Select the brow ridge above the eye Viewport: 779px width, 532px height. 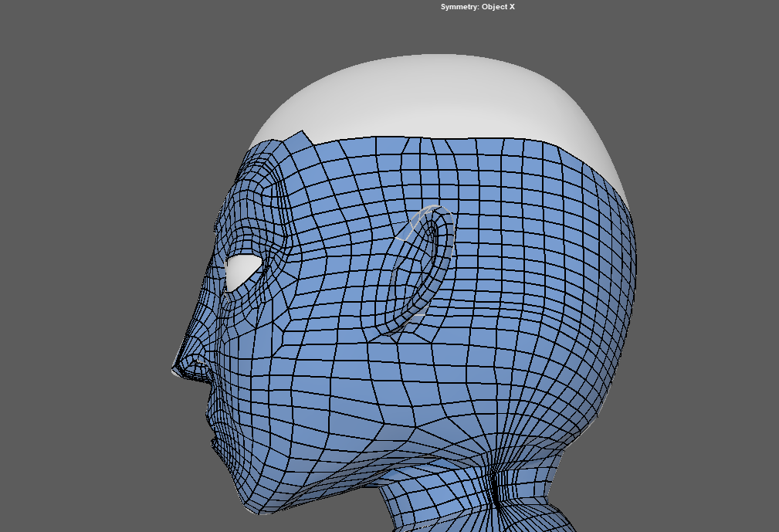coord(249,232)
